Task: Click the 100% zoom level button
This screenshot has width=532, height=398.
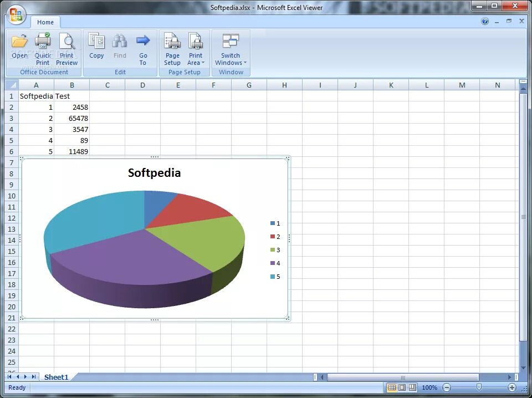Action: click(x=429, y=387)
